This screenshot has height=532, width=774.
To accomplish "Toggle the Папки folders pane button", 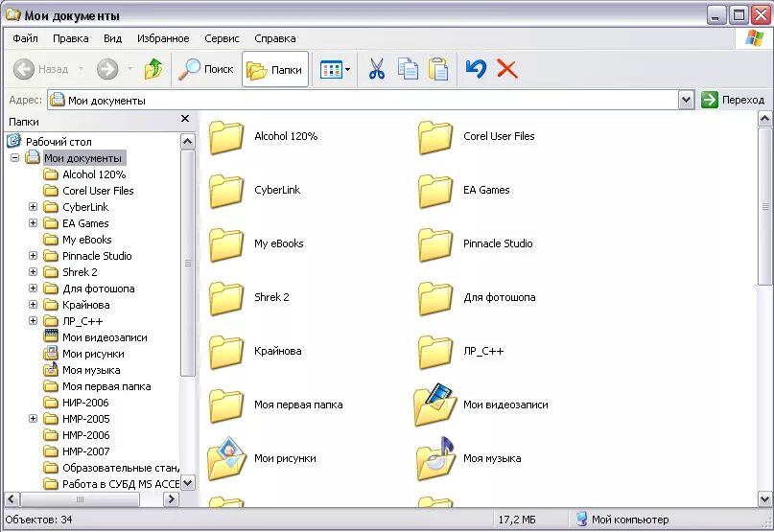I will 275,69.
